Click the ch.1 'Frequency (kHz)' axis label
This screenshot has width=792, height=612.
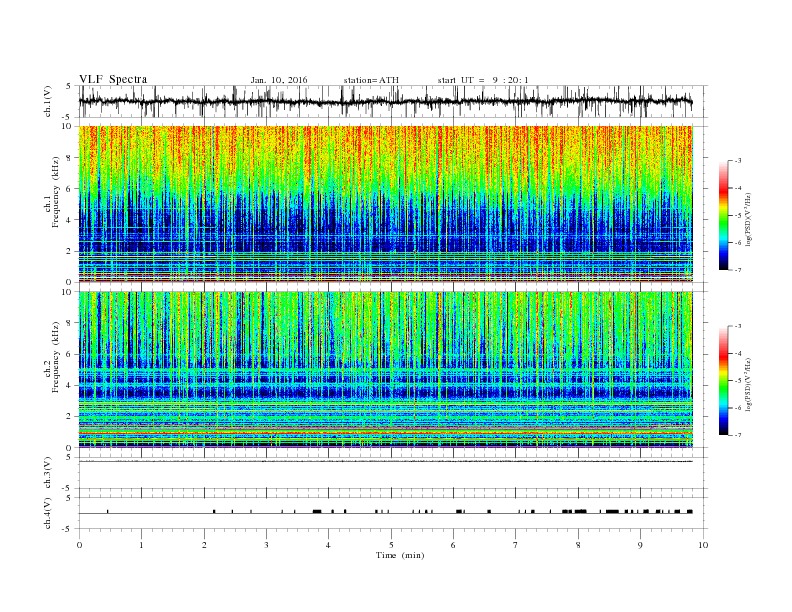[x=56, y=191]
